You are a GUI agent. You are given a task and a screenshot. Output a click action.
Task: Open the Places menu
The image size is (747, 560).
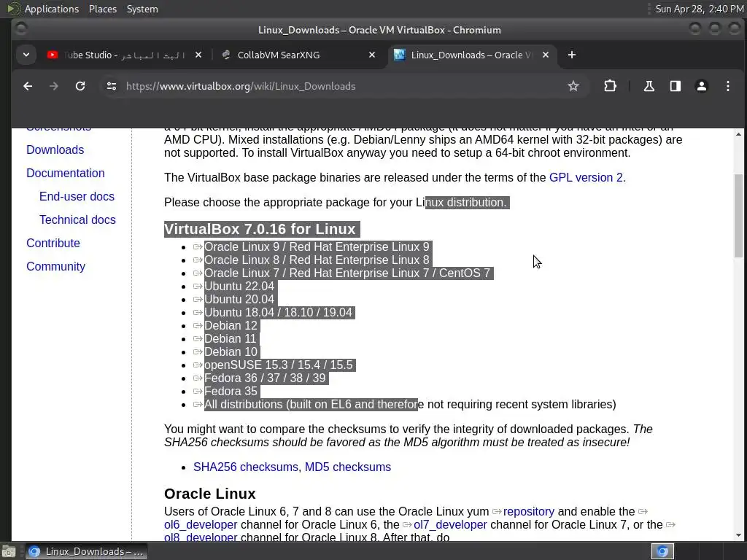(x=103, y=9)
